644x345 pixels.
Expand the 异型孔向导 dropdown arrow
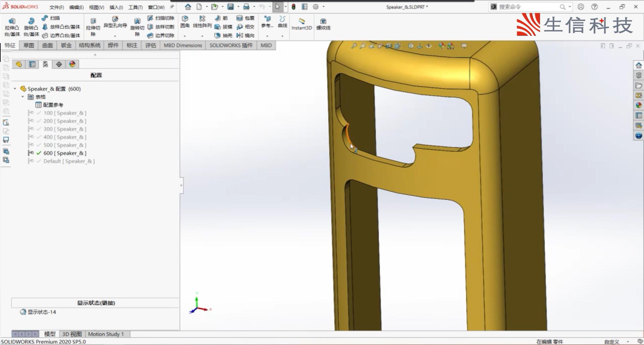[x=115, y=36]
